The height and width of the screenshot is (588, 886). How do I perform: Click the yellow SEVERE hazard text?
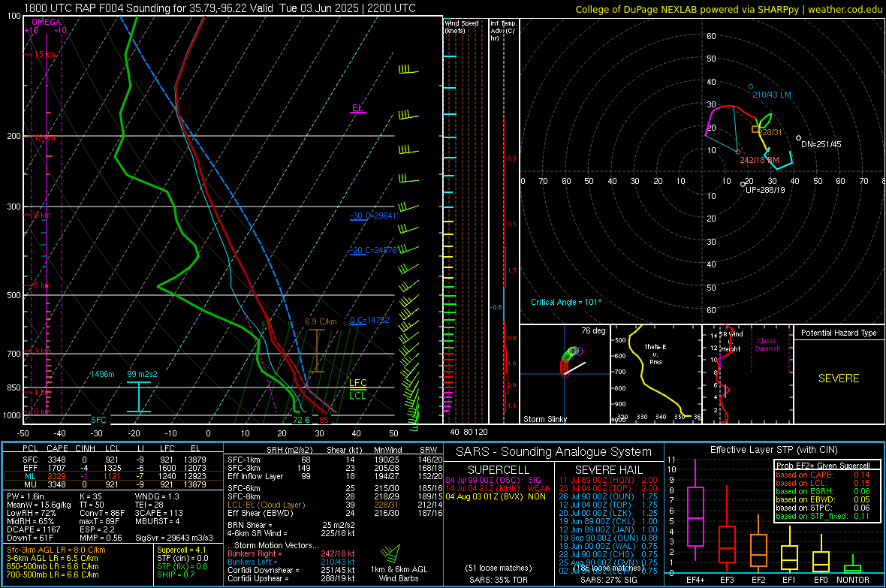point(839,378)
